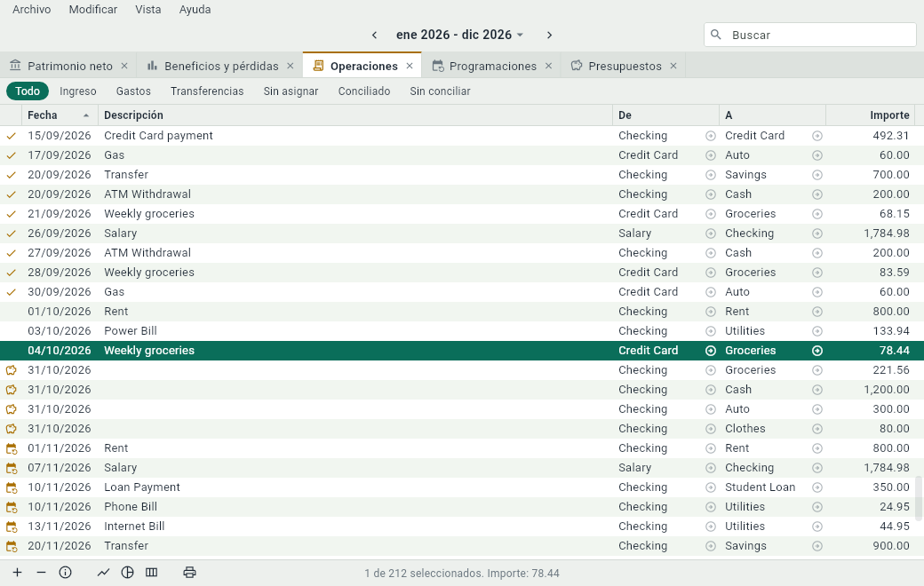Print the operations list
Viewport: 924px width, 586px height.
pos(189,573)
